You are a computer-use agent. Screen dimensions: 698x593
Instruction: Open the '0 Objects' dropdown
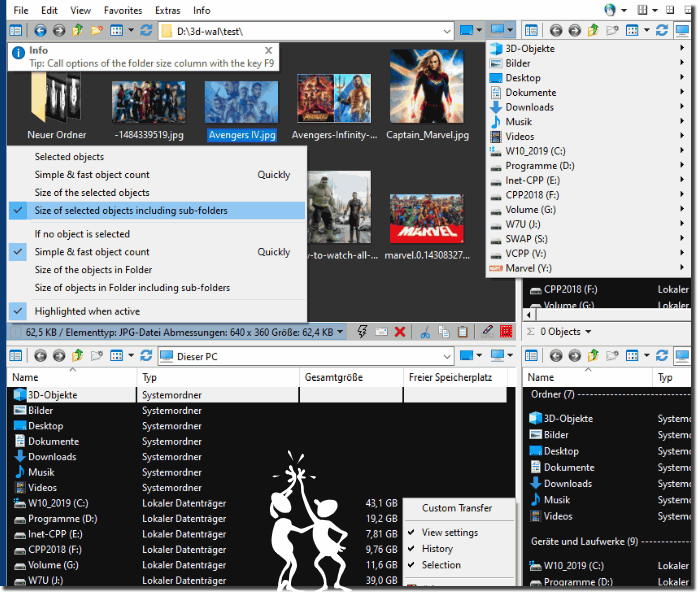tap(565, 332)
